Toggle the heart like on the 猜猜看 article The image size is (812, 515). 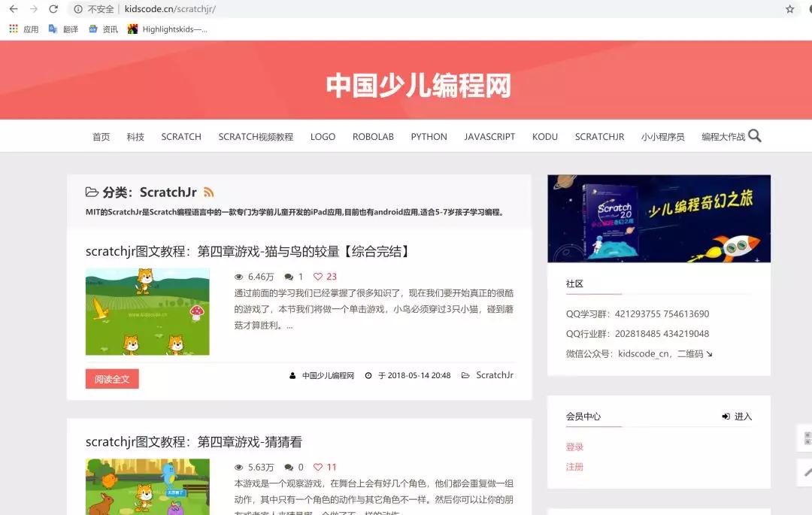(320, 467)
